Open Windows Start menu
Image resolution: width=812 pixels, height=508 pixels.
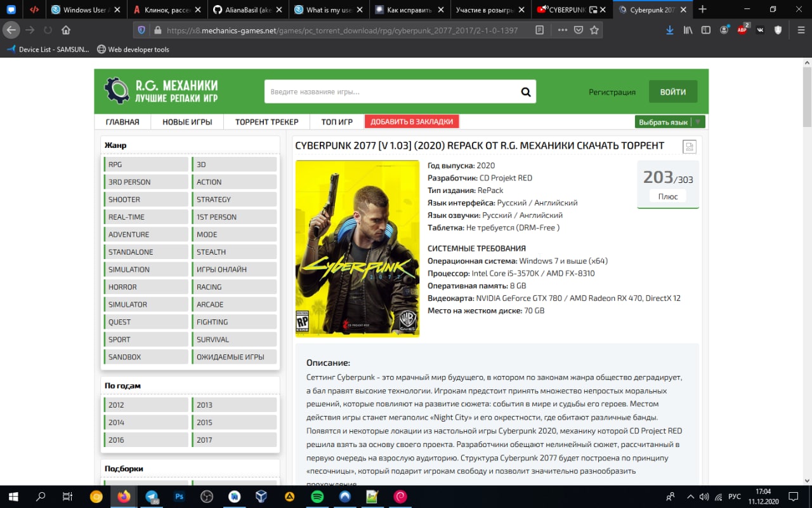12,497
